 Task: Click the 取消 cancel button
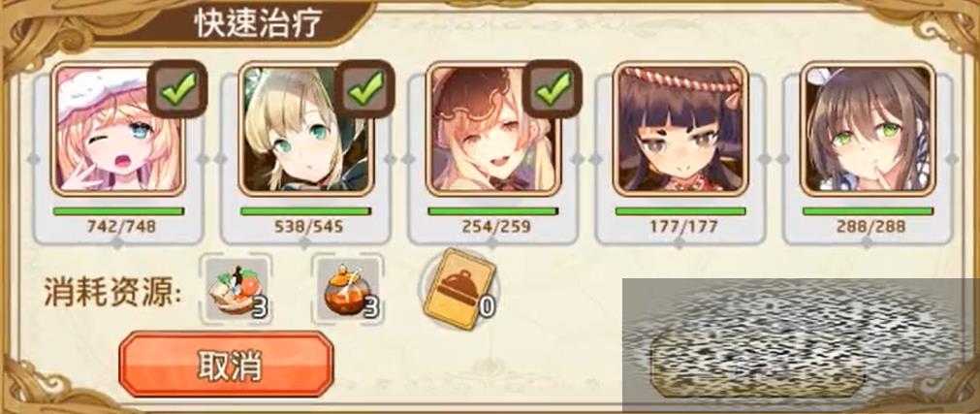pyautogui.click(x=226, y=366)
